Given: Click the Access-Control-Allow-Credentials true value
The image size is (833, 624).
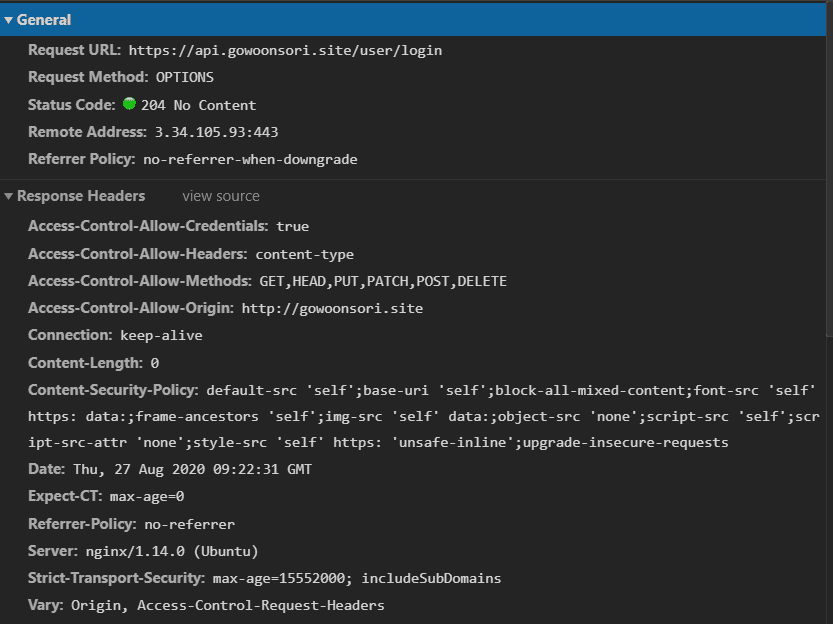Looking at the screenshot, I should pyautogui.click(x=293, y=227).
